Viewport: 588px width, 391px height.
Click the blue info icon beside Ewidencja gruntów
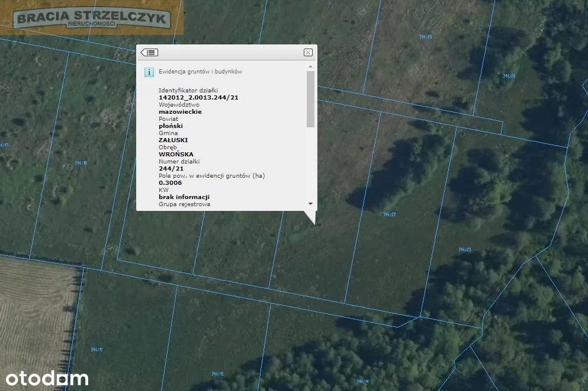tap(150, 72)
